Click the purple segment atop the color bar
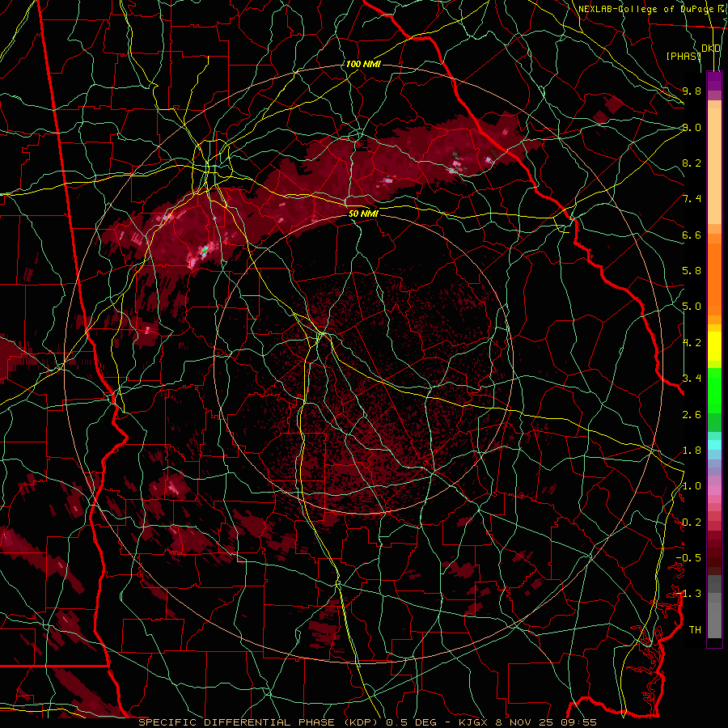The width and height of the screenshot is (728, 728). pyautogui.click(x=714, y=81)
